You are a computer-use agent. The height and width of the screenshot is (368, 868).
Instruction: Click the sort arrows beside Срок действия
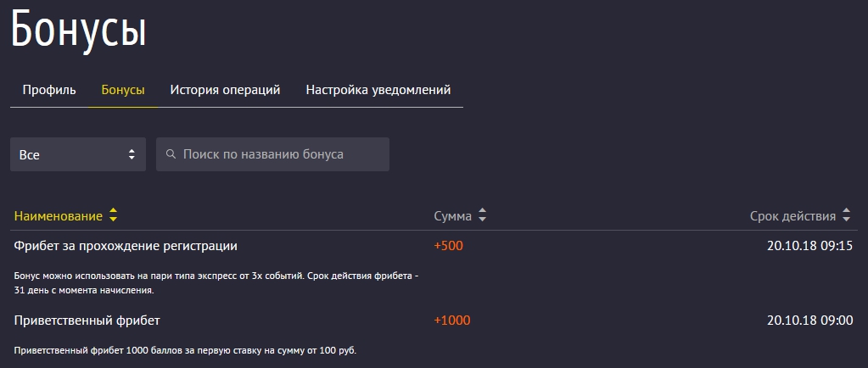tap(847, 216)
